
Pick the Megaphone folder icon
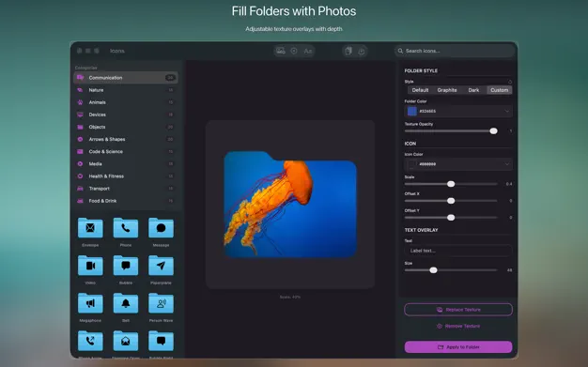pyautogui.click(x=90, y=303)
